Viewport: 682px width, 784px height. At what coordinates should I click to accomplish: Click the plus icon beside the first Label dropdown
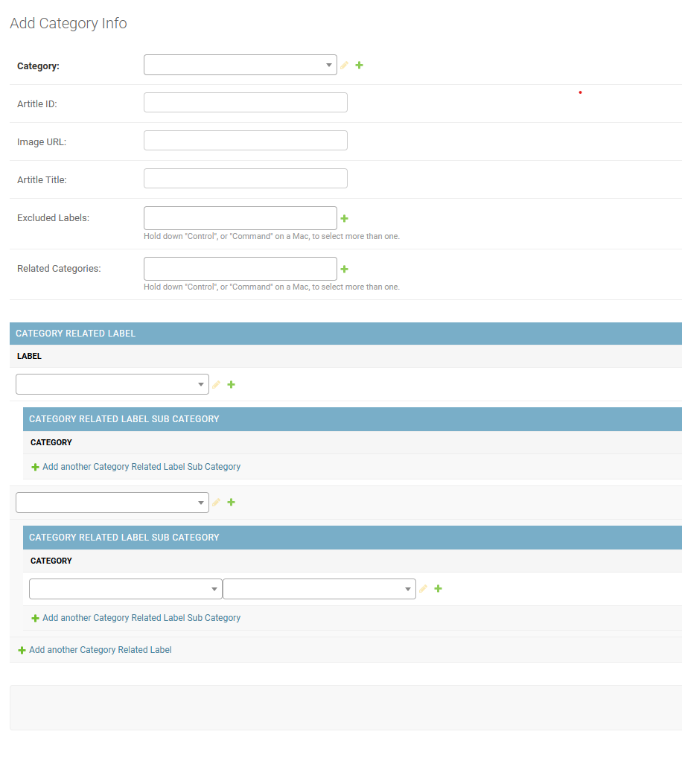[231, 384]
